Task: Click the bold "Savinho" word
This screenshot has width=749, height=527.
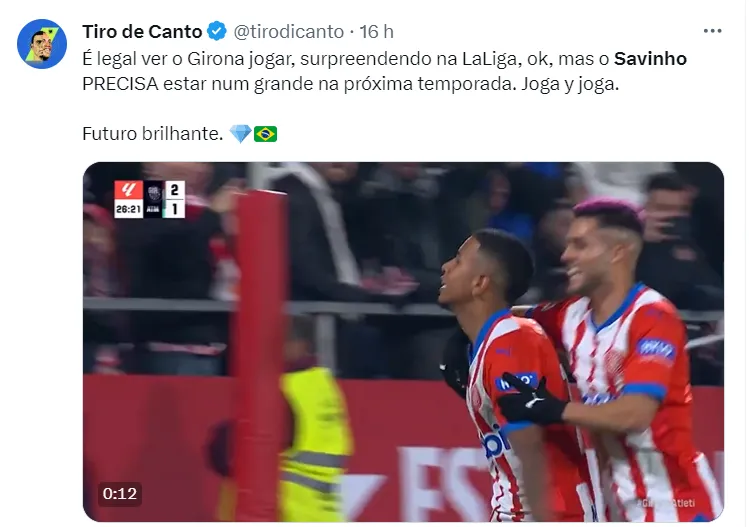Action: tap(650, 59)
